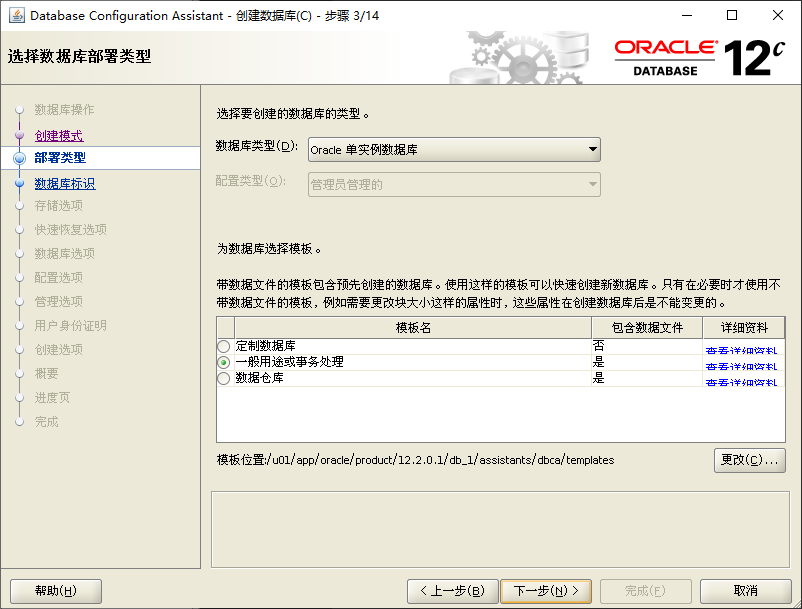View details link for 数据仓库 row
Viewport: 802px width, 609px height.
pyautogui.click(x=741, y=382)
